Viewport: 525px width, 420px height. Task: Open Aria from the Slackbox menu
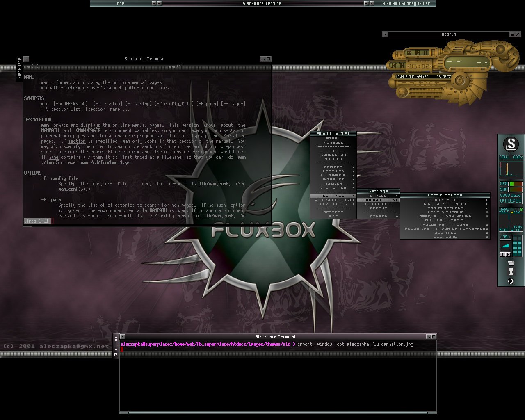click(x=333, y=151)
